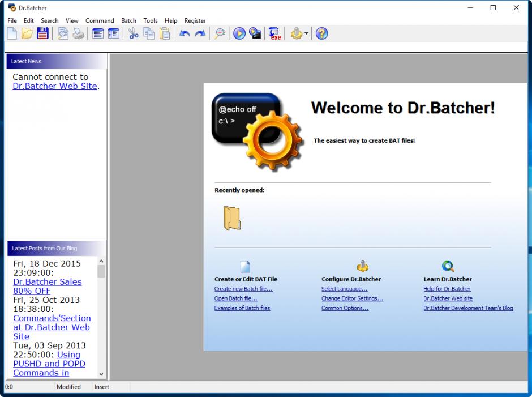The width and height of the screenshot is (532, 397).
Task: Click the 0:0 cursor position in status bar
Action: pyautogui.click(x=9, y=386)
